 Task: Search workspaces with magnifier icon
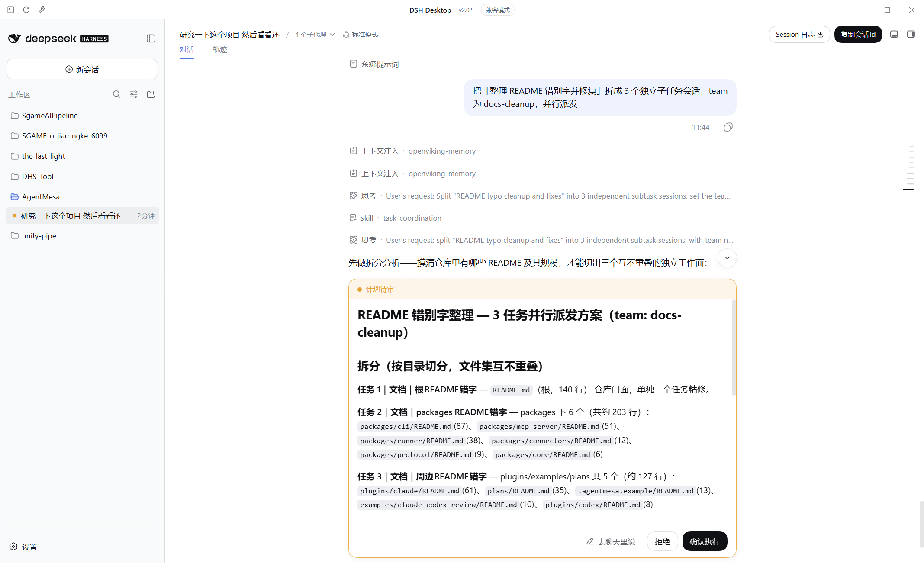(116, 94)
